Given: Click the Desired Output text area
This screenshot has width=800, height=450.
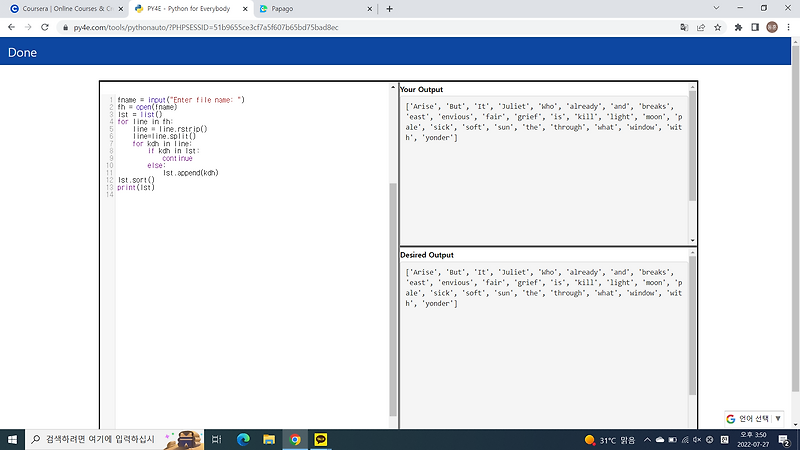Looking at the screenshot, I should tap(544, 345).
